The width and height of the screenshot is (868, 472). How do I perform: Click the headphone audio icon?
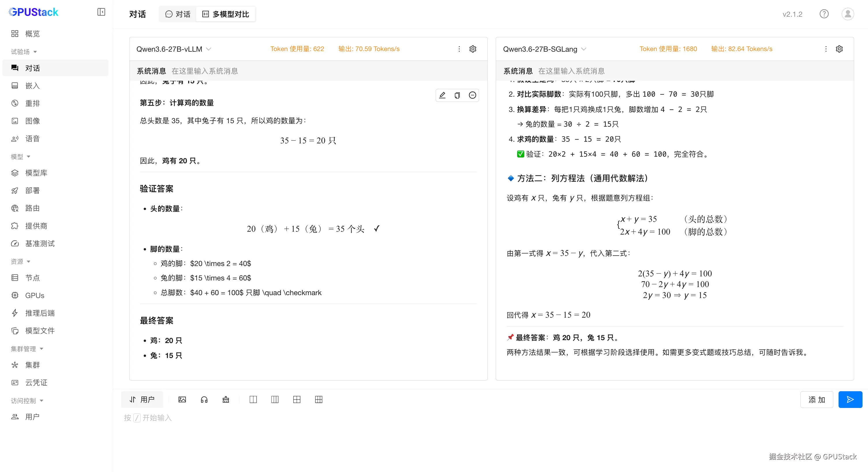pos(204,400)
